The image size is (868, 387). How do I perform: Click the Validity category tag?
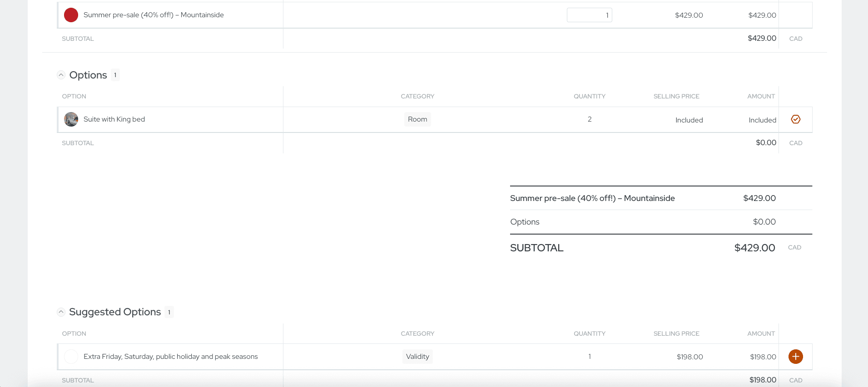(x=417, y=357)
